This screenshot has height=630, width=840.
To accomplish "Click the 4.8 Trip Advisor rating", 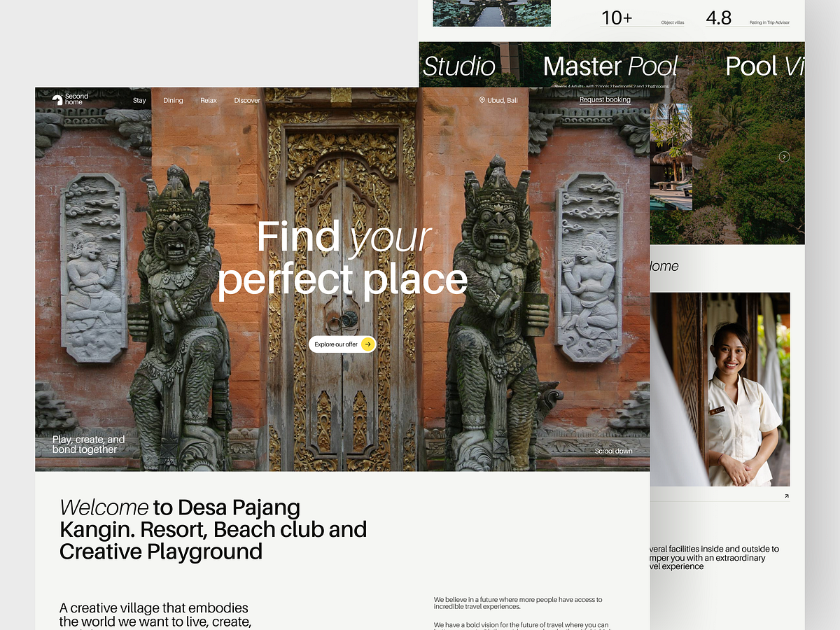I will (719, 17).
